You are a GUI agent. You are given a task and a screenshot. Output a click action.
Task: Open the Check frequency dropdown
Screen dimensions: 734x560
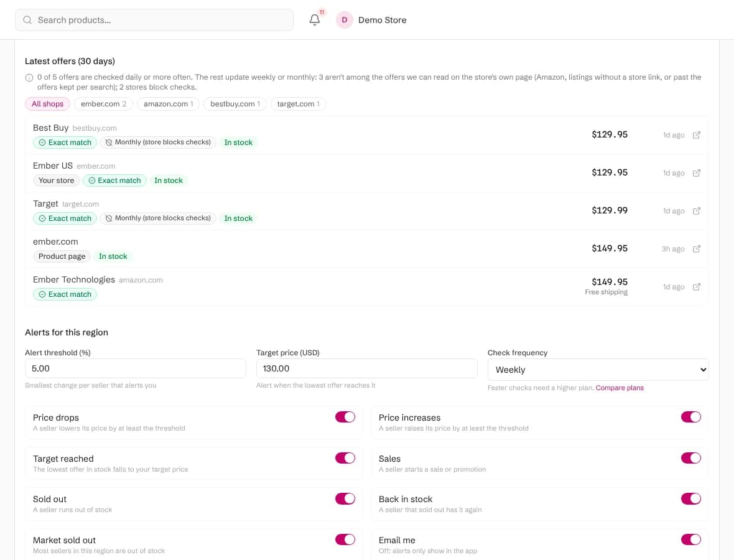pos(598,370)
